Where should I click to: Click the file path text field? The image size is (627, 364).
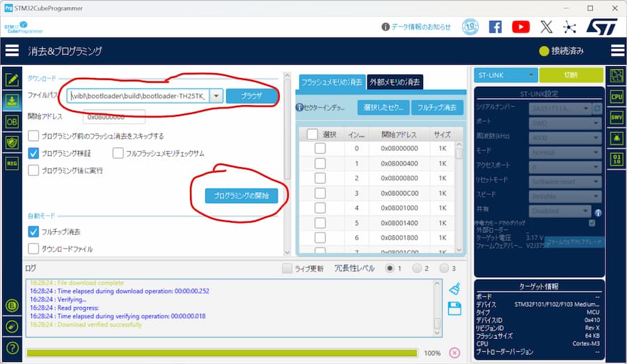(138, 96)
